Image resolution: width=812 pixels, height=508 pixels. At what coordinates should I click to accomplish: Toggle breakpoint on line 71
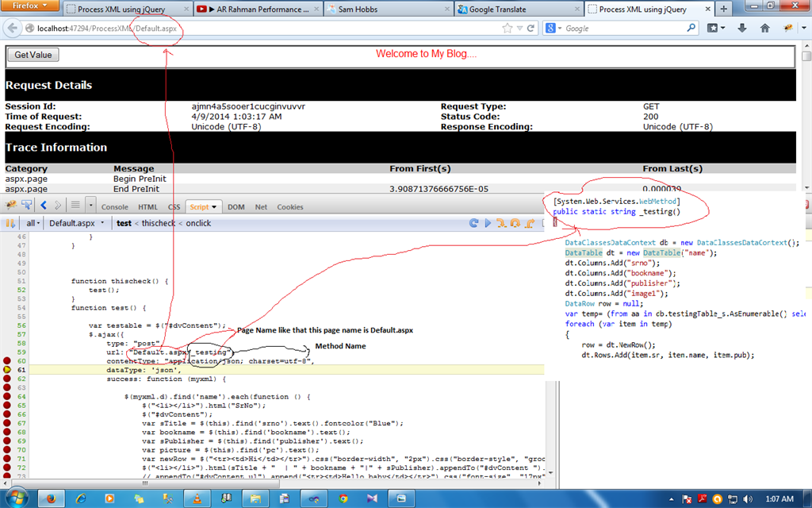[x=6, y=459]
